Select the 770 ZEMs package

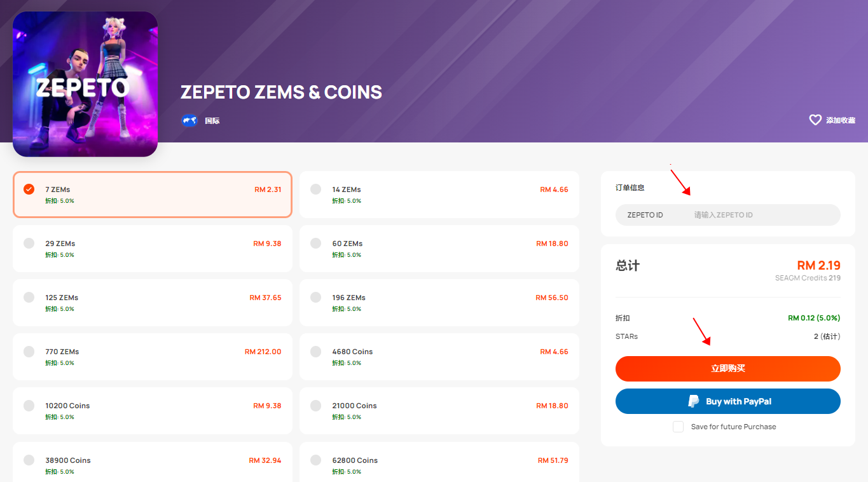pyautogui.click(x=153, y=357)
